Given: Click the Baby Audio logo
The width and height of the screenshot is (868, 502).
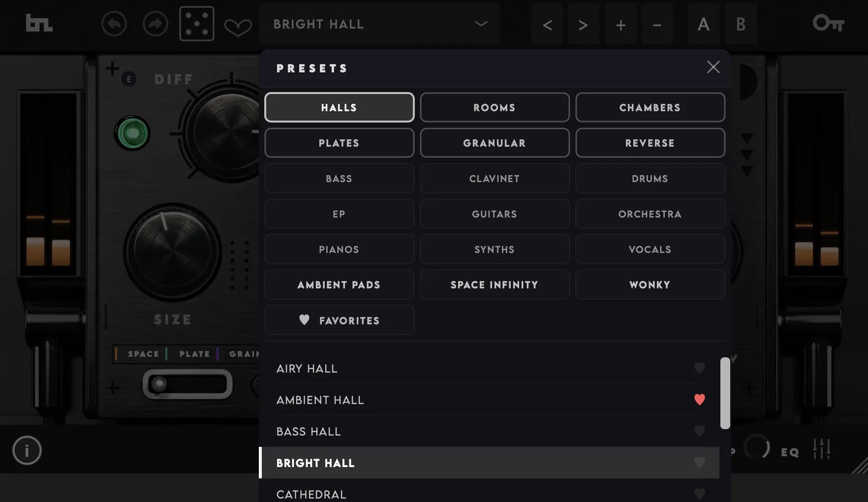Looking at the screenshot, I should tap(38, 24).
